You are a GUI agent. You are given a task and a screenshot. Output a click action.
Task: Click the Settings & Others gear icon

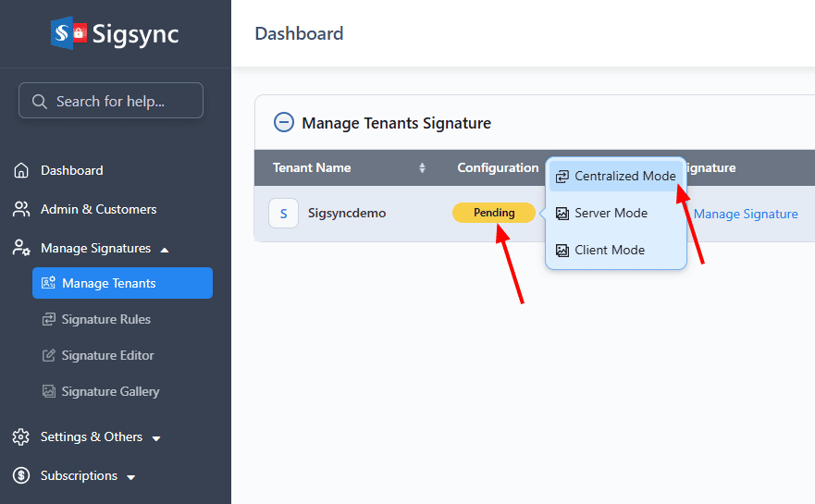[x=21, y=436]
